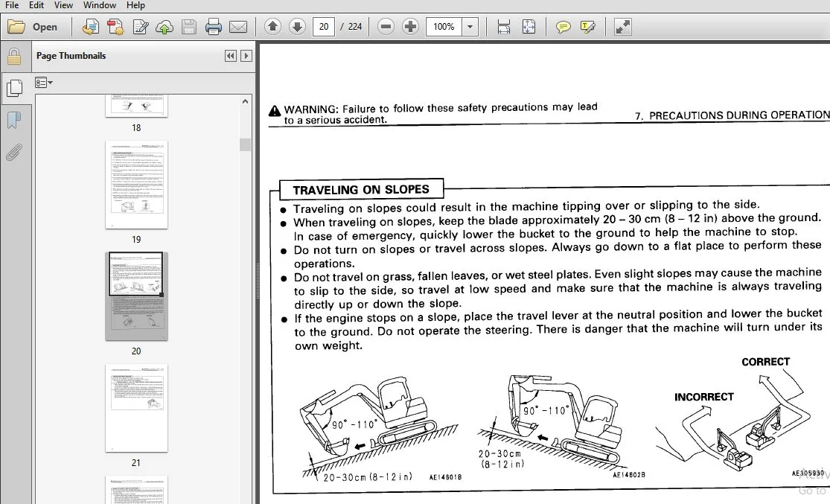Click the fit one full page icon

click(x=529, y=27)
